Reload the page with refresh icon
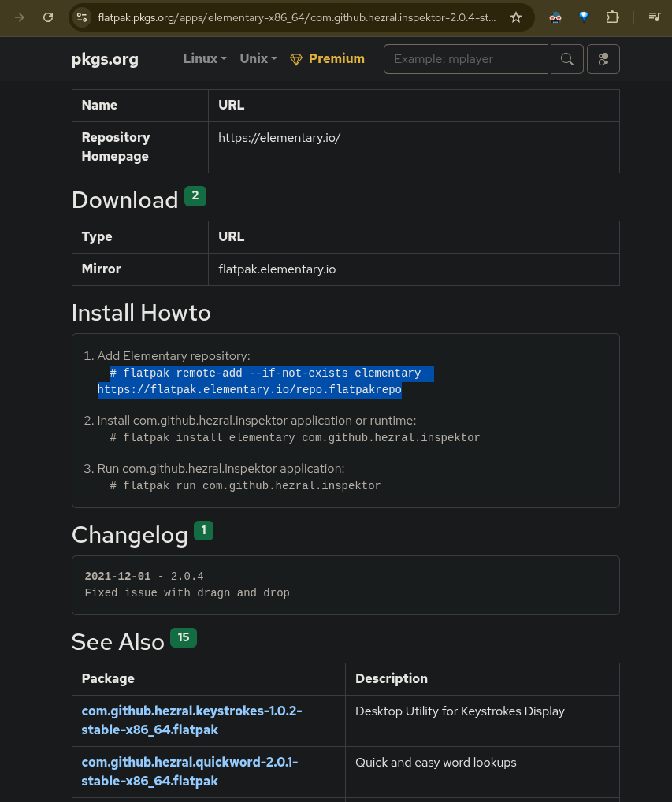Screen dimensions: 672x802 click(48, 17)
